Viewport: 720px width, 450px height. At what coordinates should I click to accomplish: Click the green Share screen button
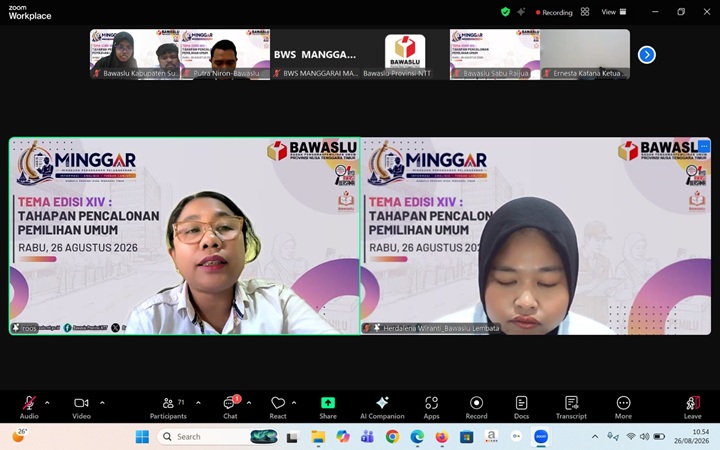pyautogui.click(x=328, y=407)
